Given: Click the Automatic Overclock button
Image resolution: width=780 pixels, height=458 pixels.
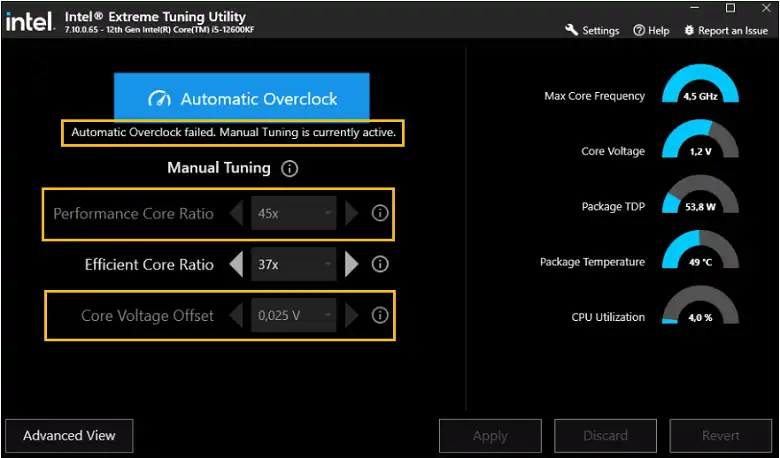Looking at the screenshot, I should [x=241, y=97].
